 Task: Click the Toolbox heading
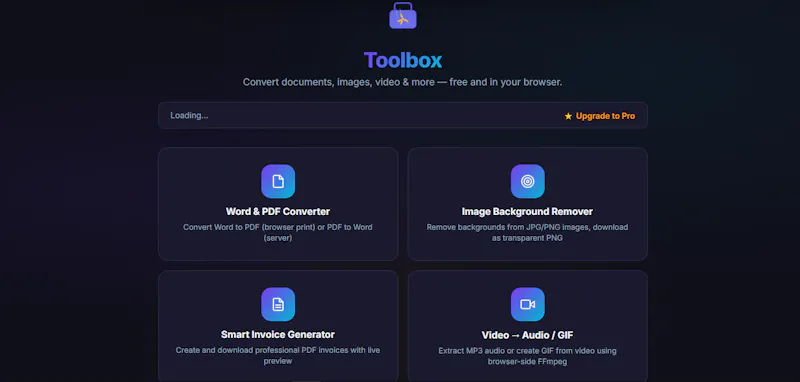coord(403,60)
